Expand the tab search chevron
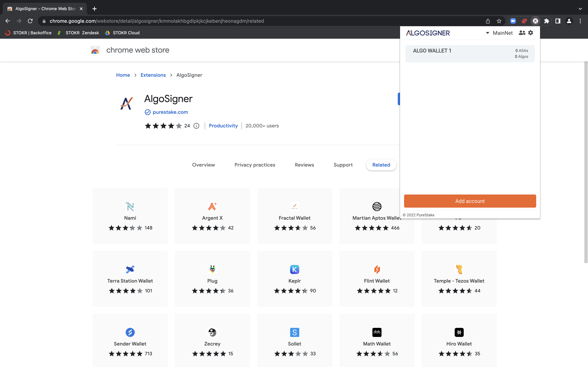 [x=580, y=9]
